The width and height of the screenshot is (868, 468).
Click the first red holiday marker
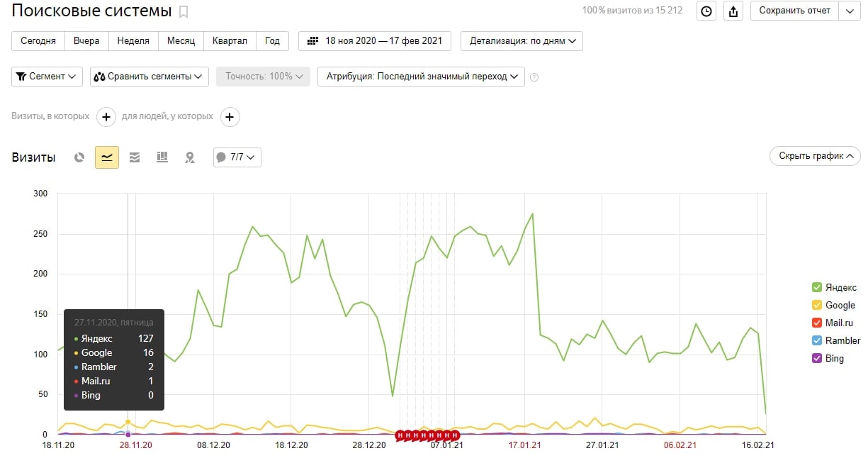tap(400, 435)
